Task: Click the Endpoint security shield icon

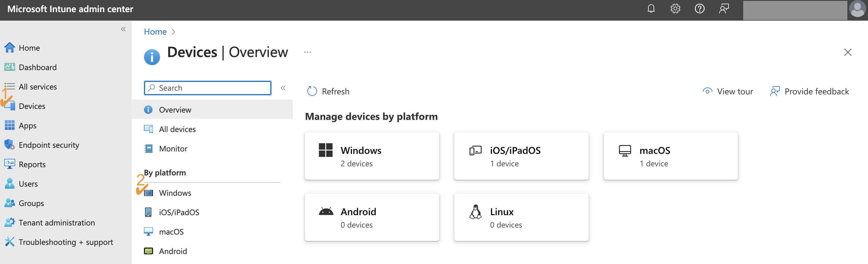Action: coord(9,145)
